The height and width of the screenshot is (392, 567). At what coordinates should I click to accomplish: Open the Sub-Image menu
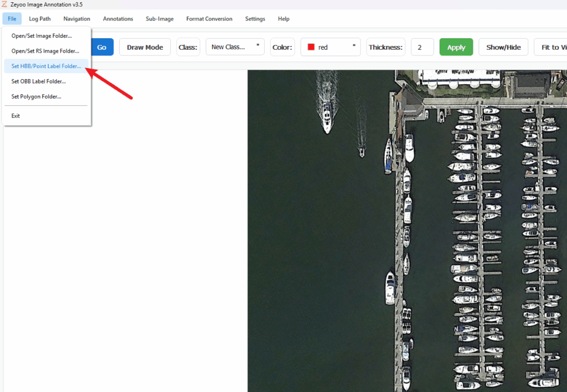coord(159,19)
